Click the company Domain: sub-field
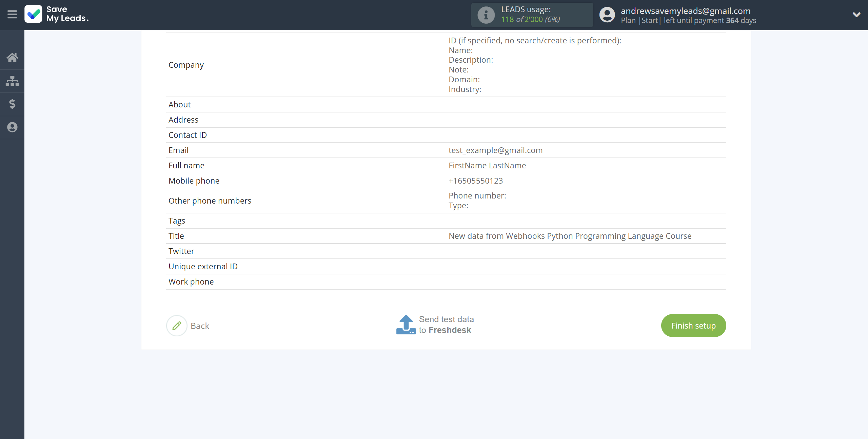The width and height of the screenshot is (868, 439). point(464,80)
